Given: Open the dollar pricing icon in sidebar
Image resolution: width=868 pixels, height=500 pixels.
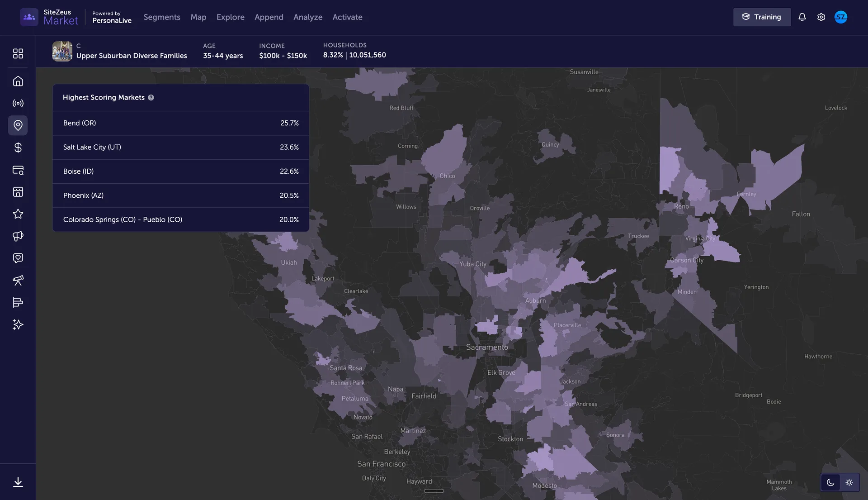Looking at the screenshot, I should coord(18,147).
